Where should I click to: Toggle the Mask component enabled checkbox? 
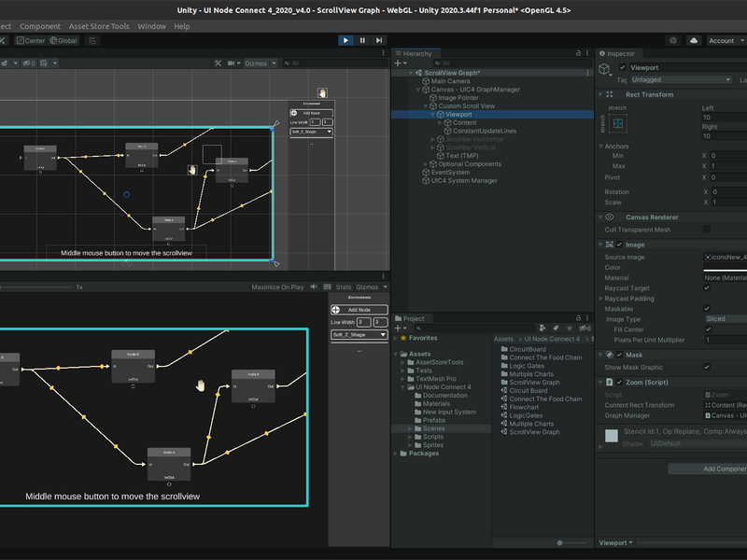(x=619, y=355)
